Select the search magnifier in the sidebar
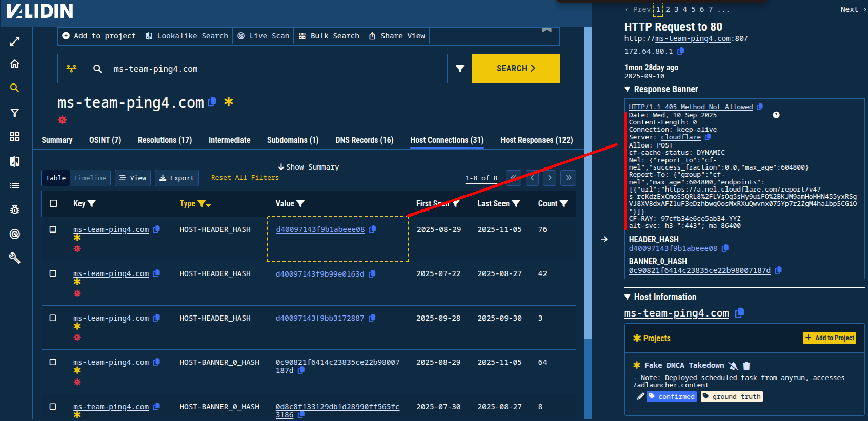This screenshot has height=421, width=868. click(15, 88)
